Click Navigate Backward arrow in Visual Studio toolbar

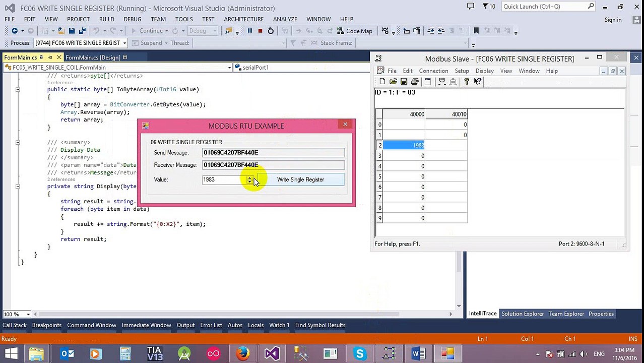pyautogui.click(x=15, y=31)
